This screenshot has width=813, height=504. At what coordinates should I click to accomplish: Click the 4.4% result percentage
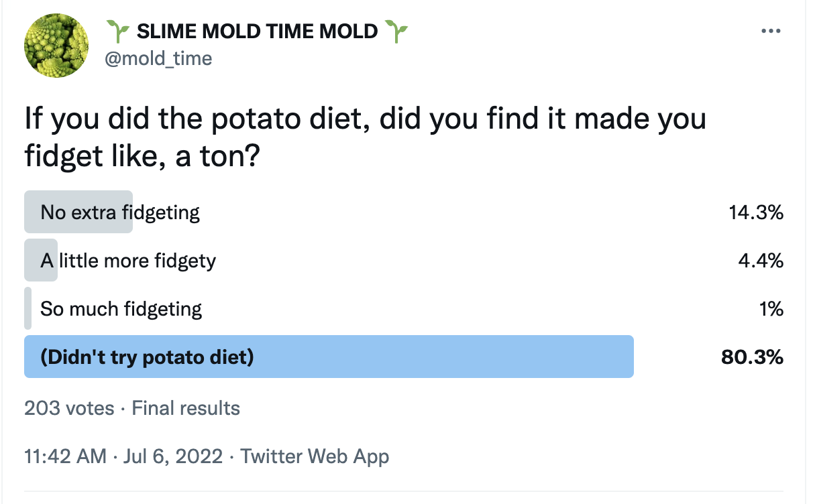click(x=760, y=261)
